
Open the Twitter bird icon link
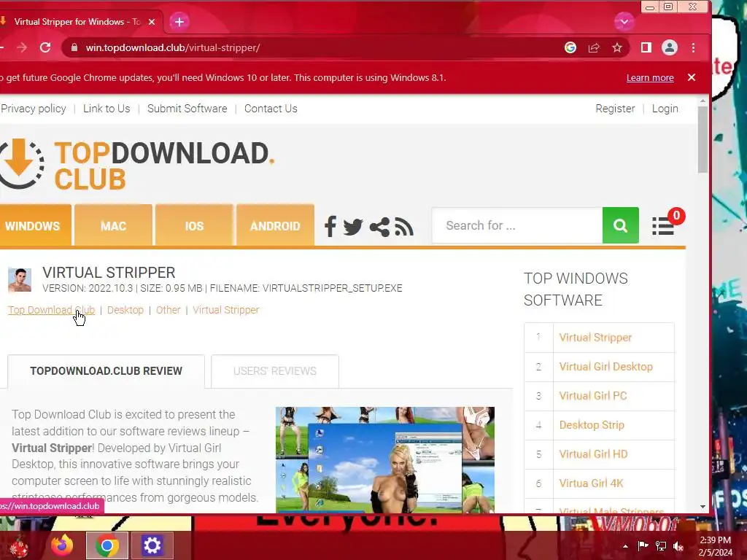click(x=353, y=227)
